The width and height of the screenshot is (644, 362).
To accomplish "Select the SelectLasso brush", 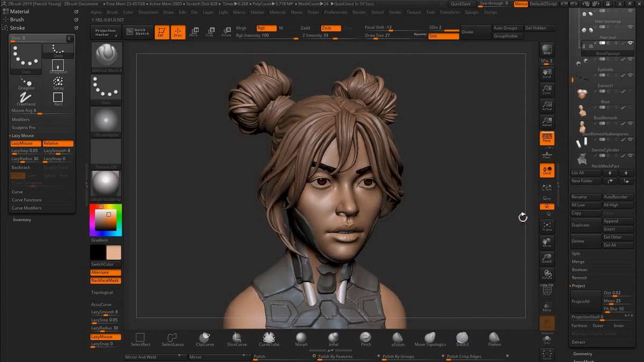I will [x=172, y=339].
